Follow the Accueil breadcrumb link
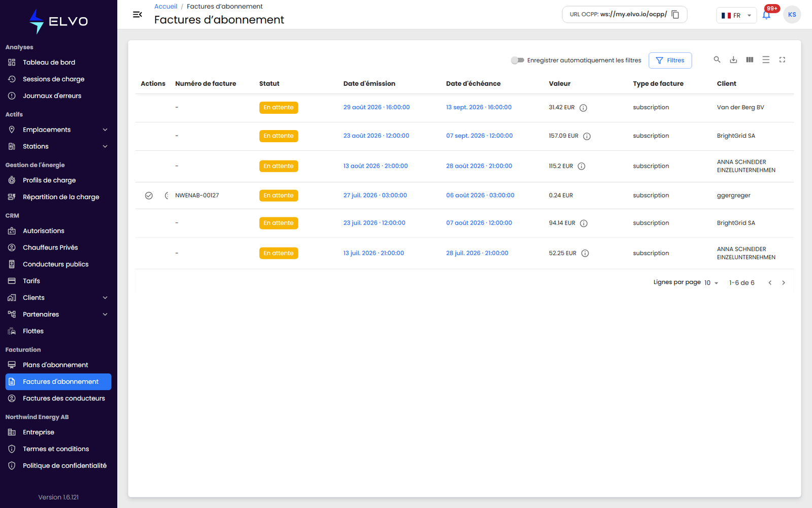 point(165,6)
